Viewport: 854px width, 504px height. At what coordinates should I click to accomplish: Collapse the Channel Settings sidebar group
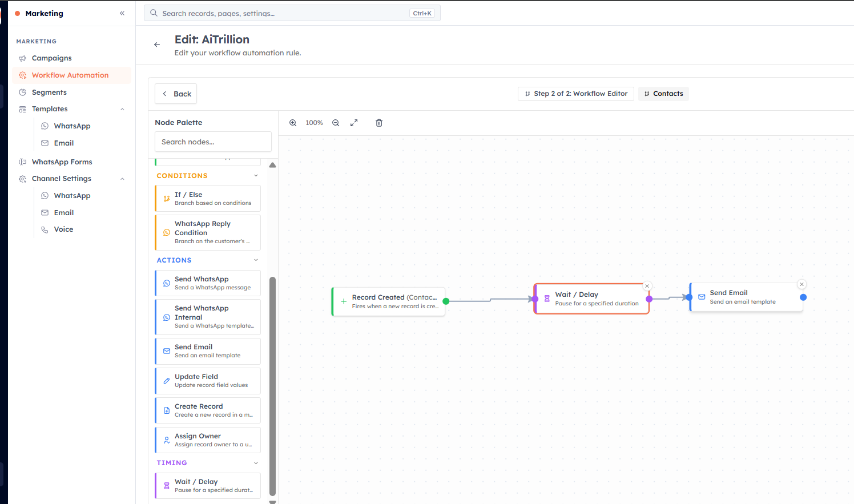click(x=122, y=179)
